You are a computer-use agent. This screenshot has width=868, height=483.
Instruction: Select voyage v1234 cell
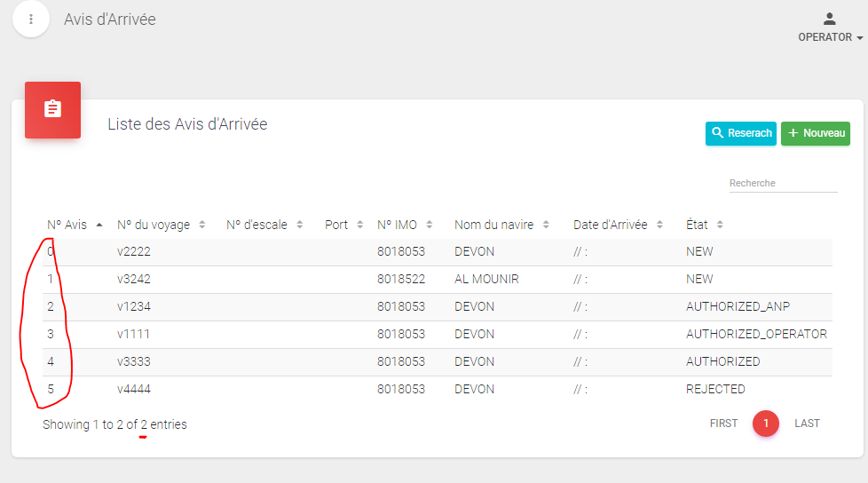tap(134, 307)
